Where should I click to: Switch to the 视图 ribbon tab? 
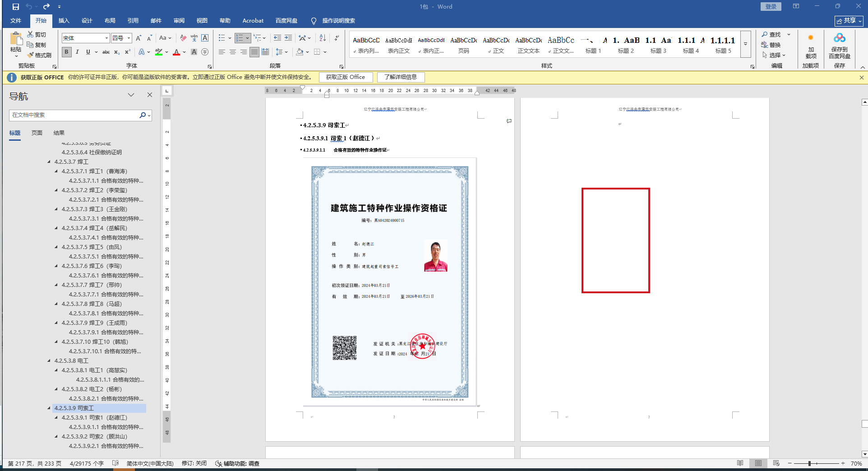coord(202,21)
